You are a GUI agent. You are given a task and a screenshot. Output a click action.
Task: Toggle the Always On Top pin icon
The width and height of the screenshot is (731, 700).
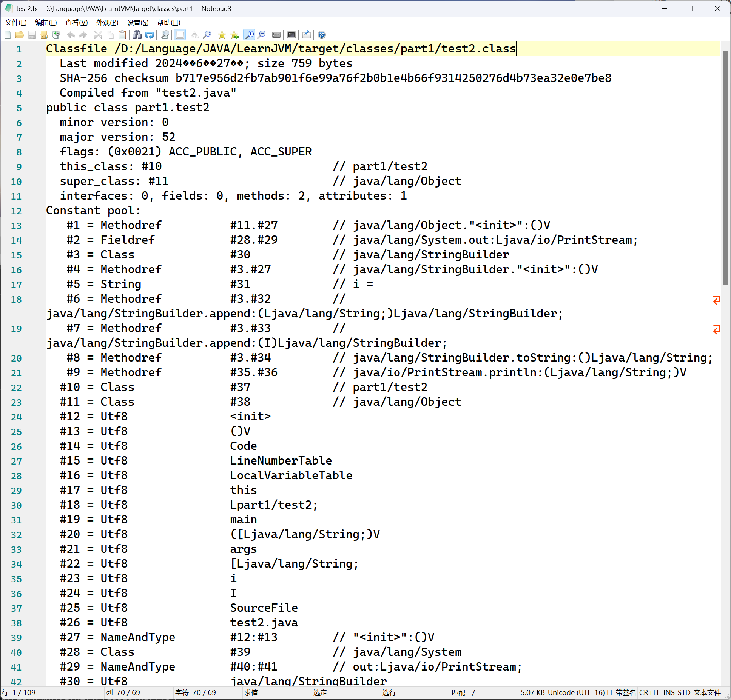coord(306,35)
